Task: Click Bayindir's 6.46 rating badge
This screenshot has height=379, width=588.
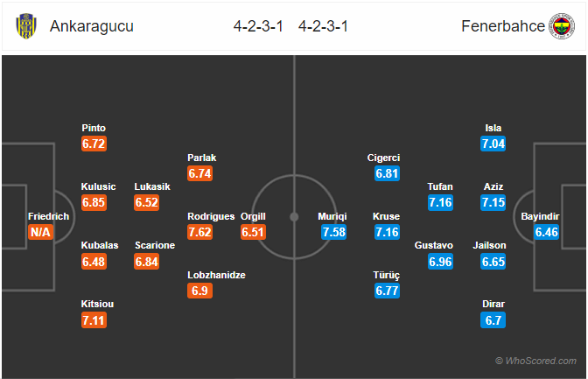Action: point(546,232)
